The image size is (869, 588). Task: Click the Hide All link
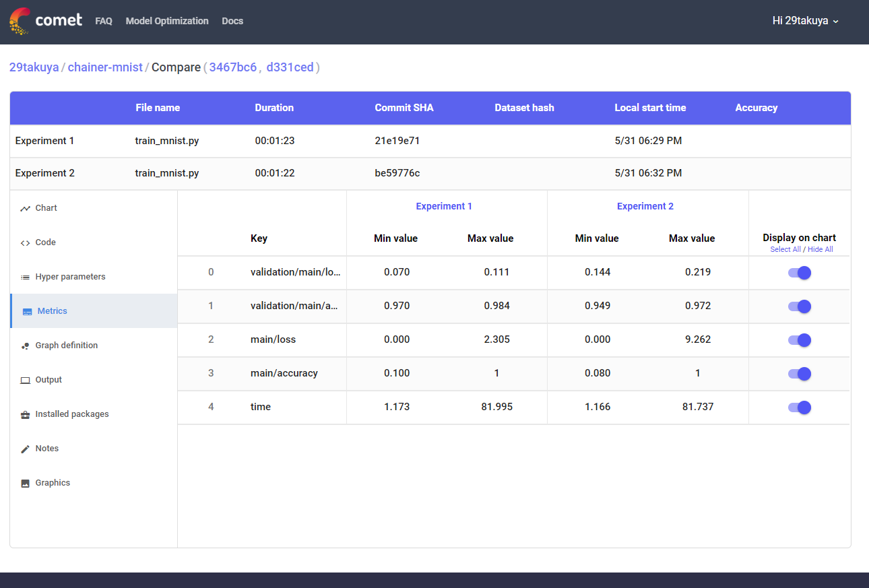pos(820,249)
